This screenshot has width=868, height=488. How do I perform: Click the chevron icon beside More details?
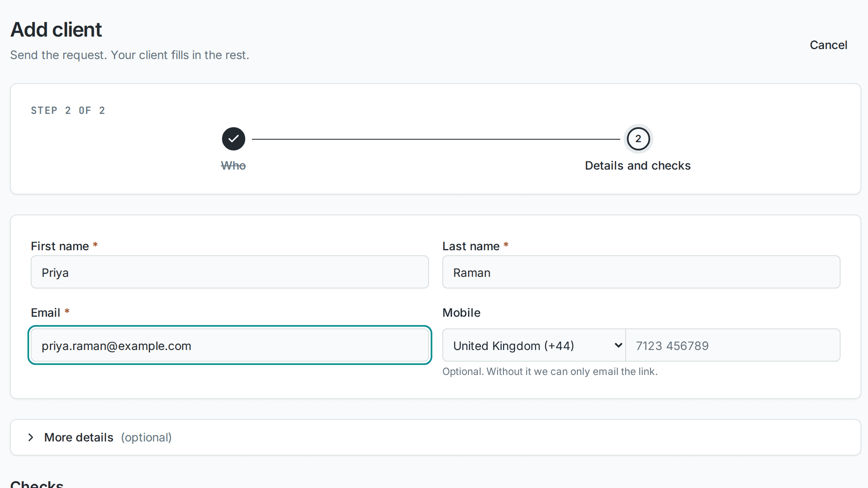point(31,437)
